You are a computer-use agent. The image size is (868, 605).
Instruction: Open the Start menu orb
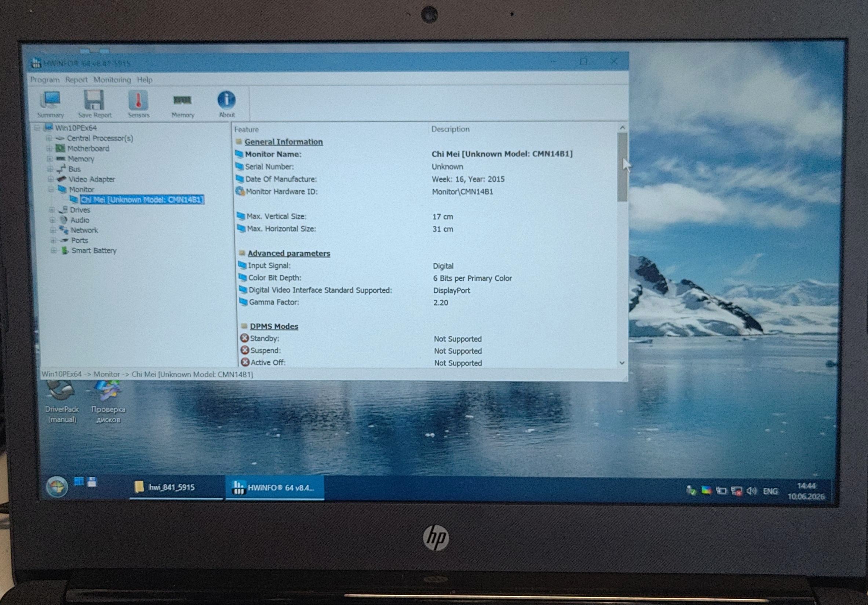click(57, 486)
